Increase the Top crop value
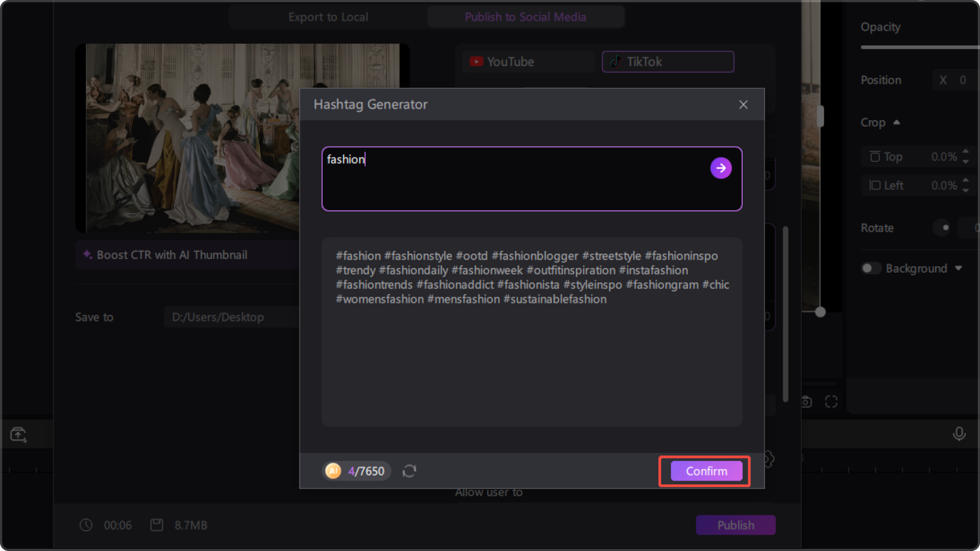Viewport: 980px width, 551px height. [x=966, y=153]
